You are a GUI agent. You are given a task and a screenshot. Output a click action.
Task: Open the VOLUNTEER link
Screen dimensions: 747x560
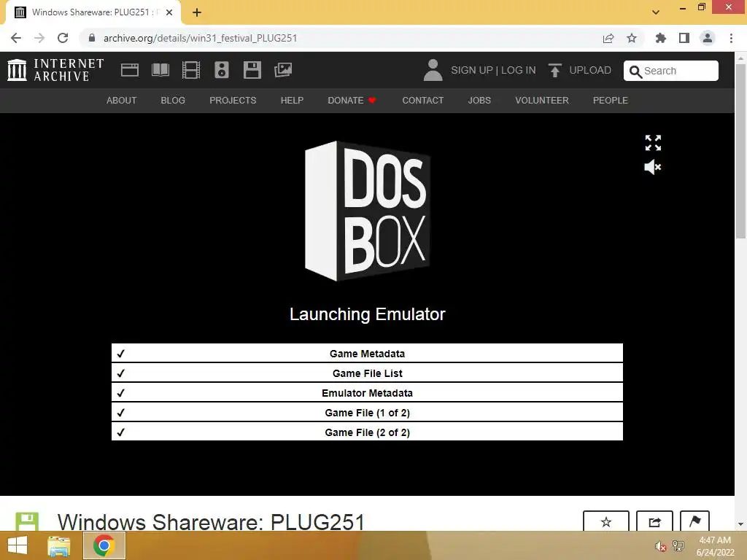click(x=542, y=101)
